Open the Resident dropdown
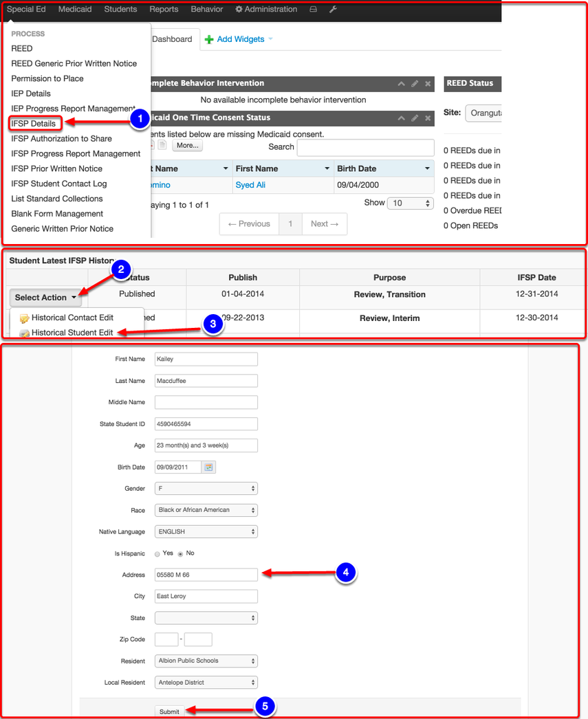 206,661
